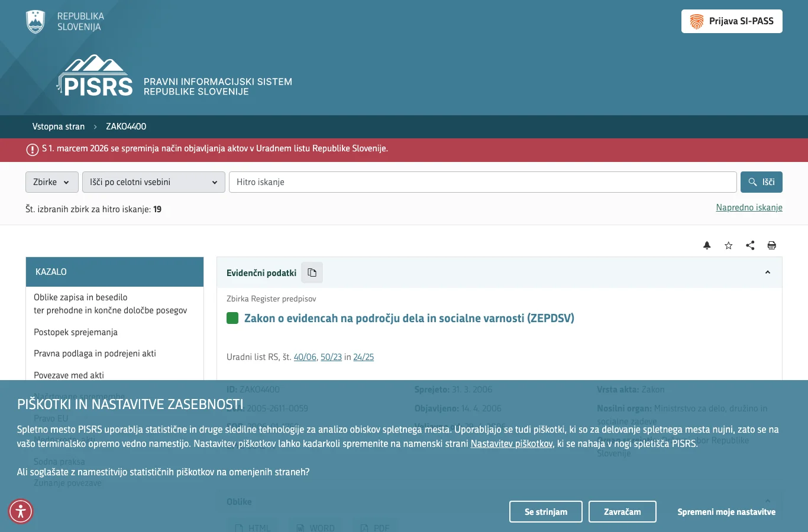Click the notification bell icon
The image size is (808, 532).
(707, 245)
